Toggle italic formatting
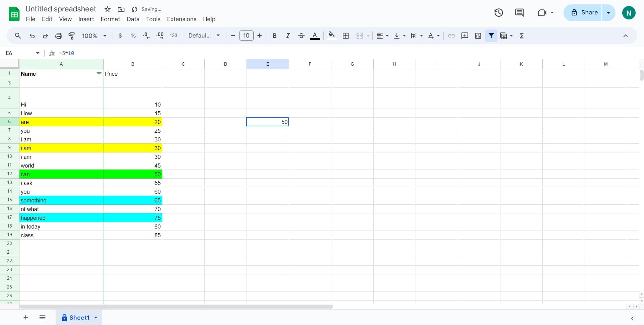The height and width of the screenshot is (325, 644). click(287, 36)
